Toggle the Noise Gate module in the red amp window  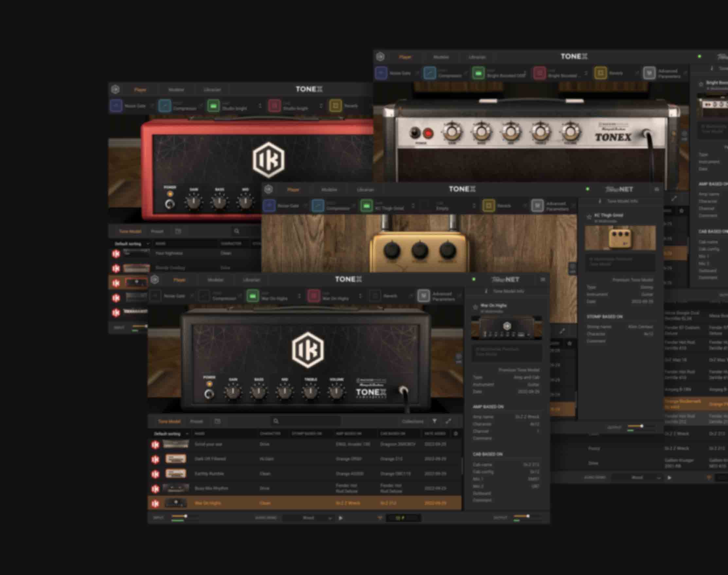(116, 106)
